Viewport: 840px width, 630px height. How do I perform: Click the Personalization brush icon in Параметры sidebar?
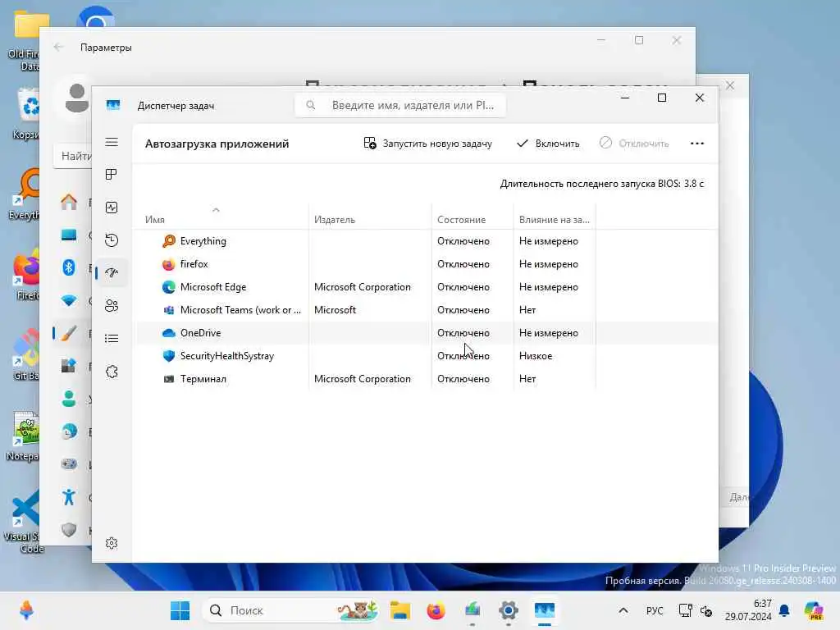[x=69, y=333]
